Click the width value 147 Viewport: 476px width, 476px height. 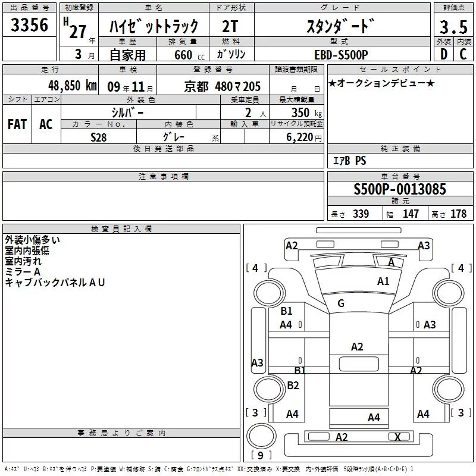click(411, 214)
